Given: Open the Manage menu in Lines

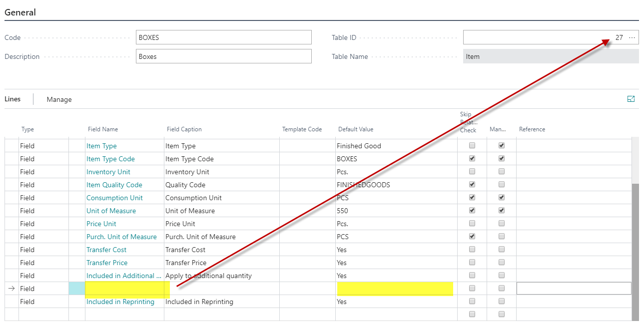Looking at the screenshot, I should 59,99.
